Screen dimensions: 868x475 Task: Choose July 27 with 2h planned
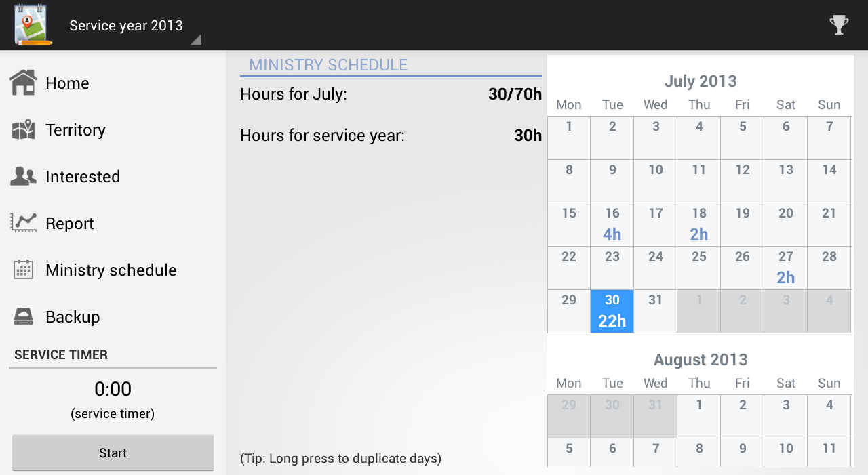786,268
